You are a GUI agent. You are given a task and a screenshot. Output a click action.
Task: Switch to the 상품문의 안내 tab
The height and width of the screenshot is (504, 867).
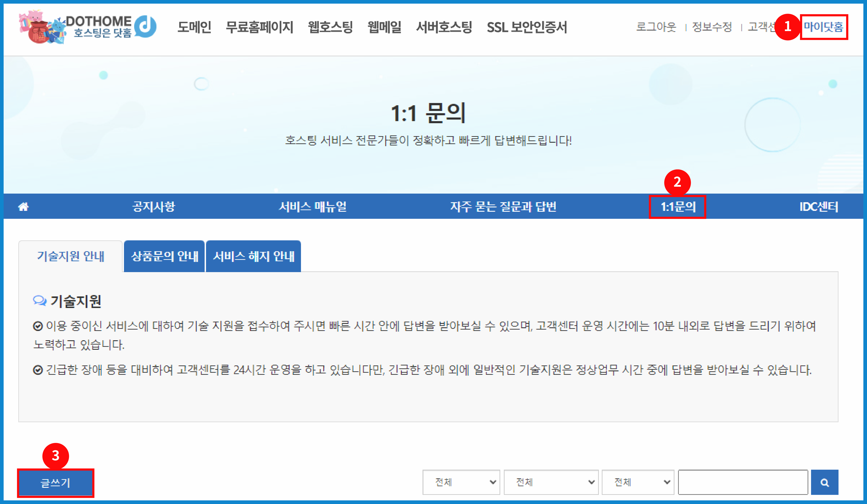164,256
